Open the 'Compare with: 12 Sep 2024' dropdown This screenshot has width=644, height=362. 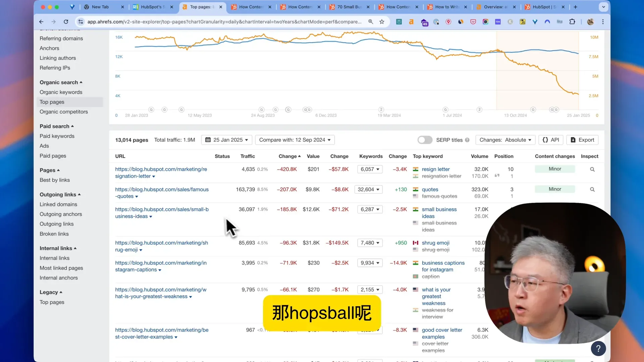295,140
